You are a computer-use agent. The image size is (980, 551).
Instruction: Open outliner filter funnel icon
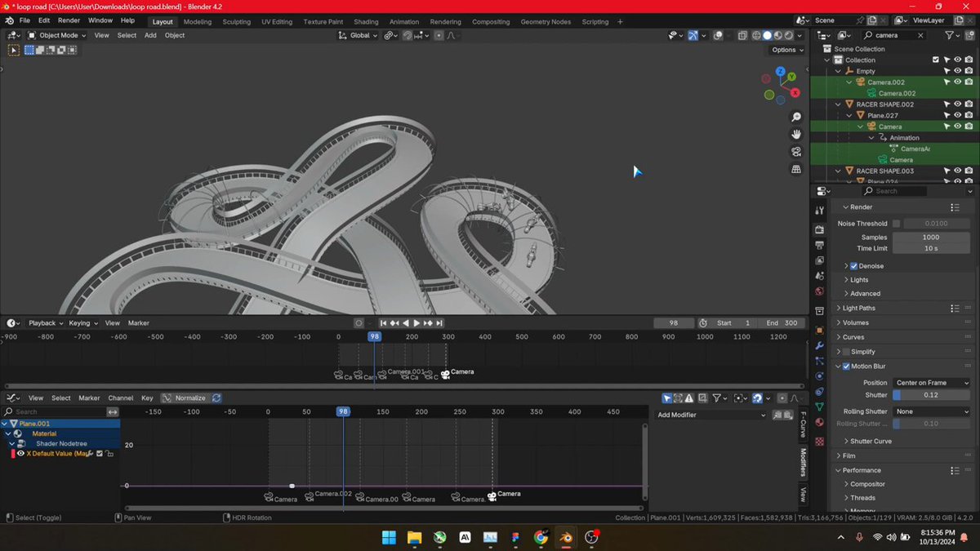tap(950, 35)
